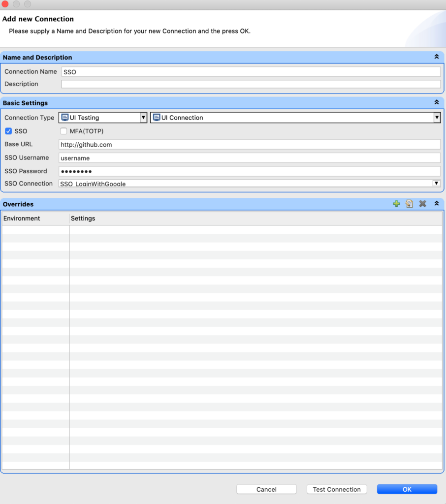Click the UI Testing monitor icon
The width and height of the screenshot is (446, 504).
click(64, 117)
